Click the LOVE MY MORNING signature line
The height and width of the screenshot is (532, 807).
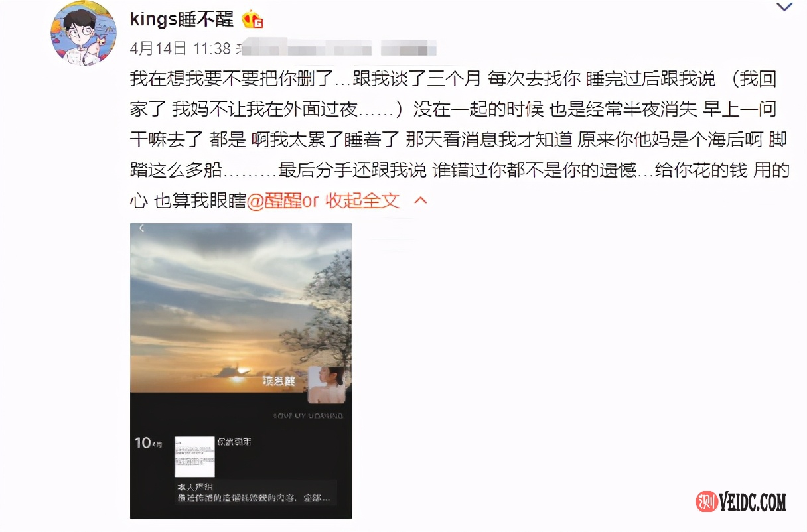coord(309,415)
